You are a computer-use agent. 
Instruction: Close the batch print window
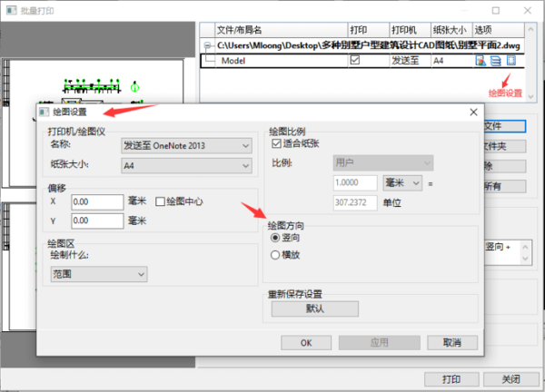528,11
